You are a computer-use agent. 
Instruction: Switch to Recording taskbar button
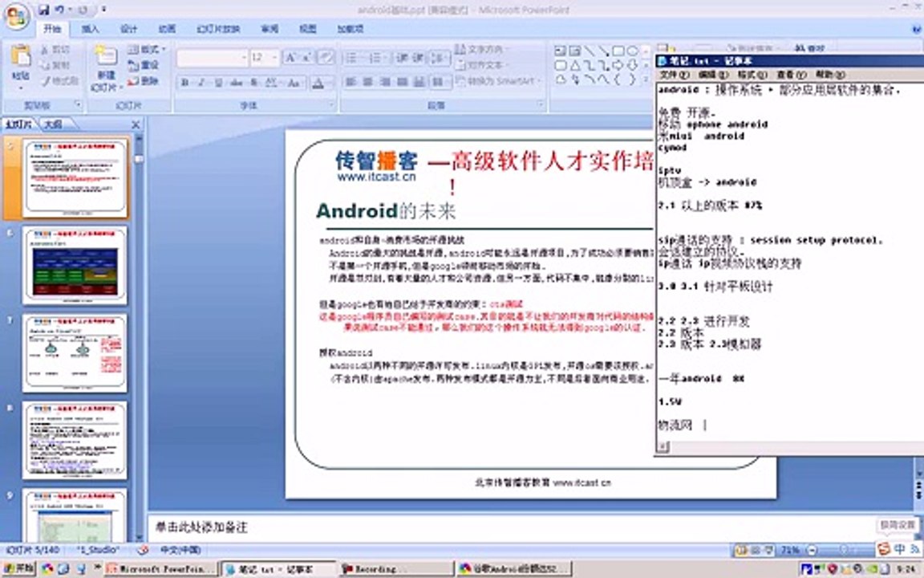point(395,569)
